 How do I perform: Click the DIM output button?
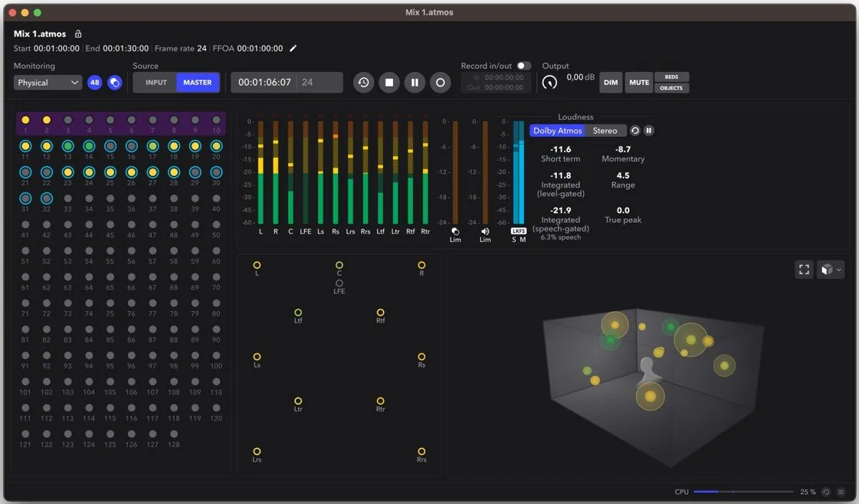[x=611, y=83]
